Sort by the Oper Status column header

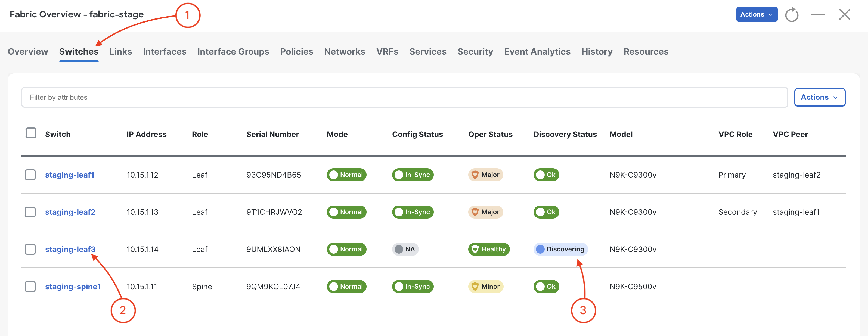(490, 135)
